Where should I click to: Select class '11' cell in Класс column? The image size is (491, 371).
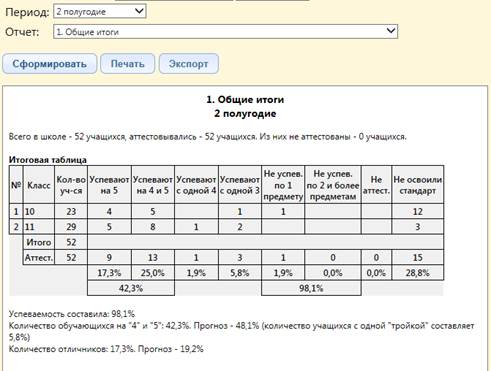click(39, 227)
